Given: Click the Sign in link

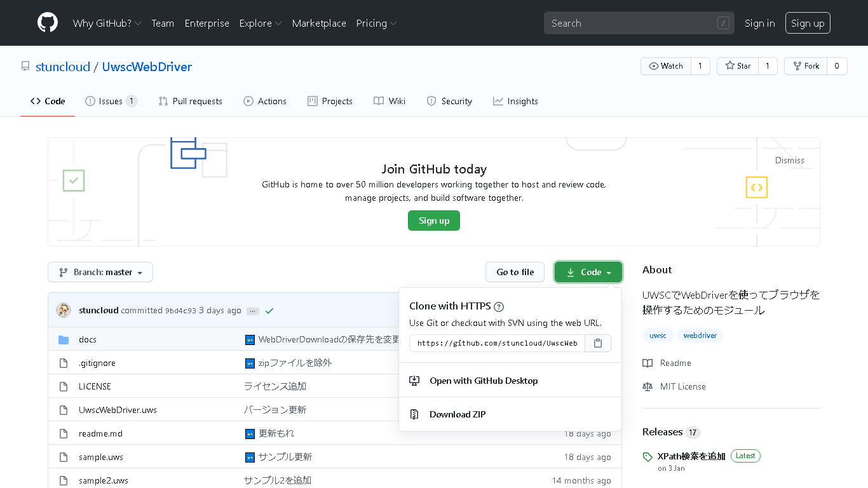Looking at the screenshot, I should pos(760,23).
